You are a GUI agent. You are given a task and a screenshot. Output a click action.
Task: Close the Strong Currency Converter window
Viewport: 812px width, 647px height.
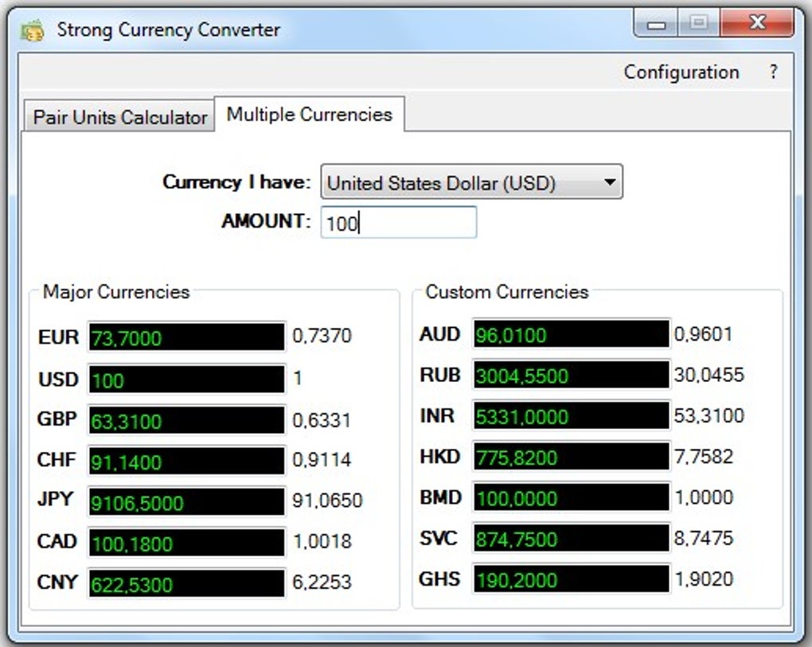(x=757, y=23)
